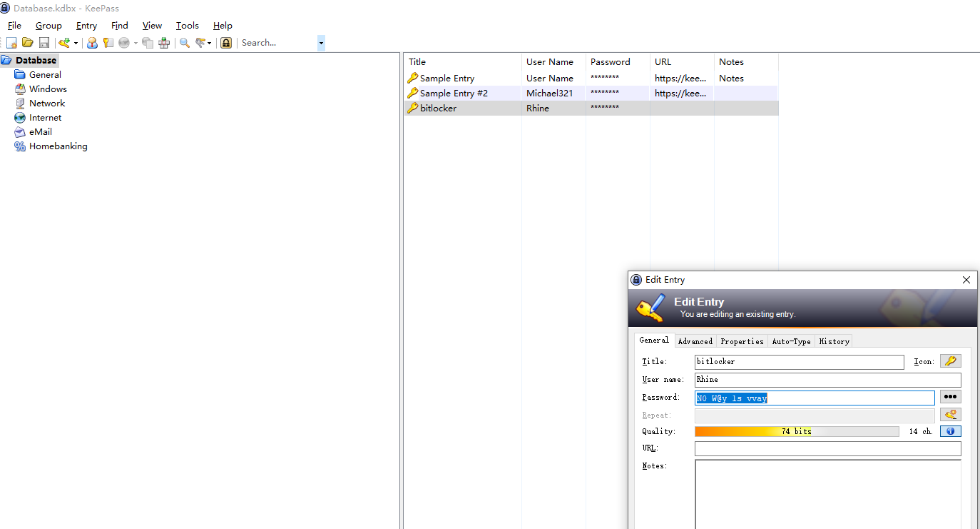Select the Network group
The width and height of the screenshot is (980, 529).
[x=41, y=103]
